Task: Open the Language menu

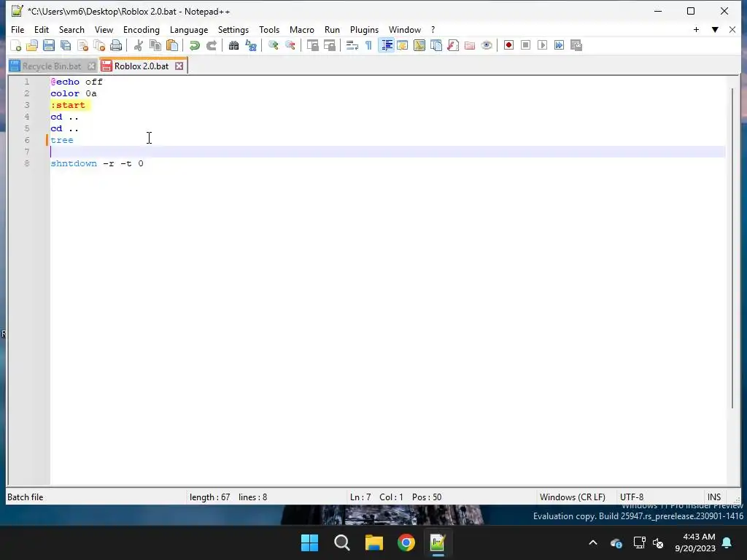Action: [189, 29]
